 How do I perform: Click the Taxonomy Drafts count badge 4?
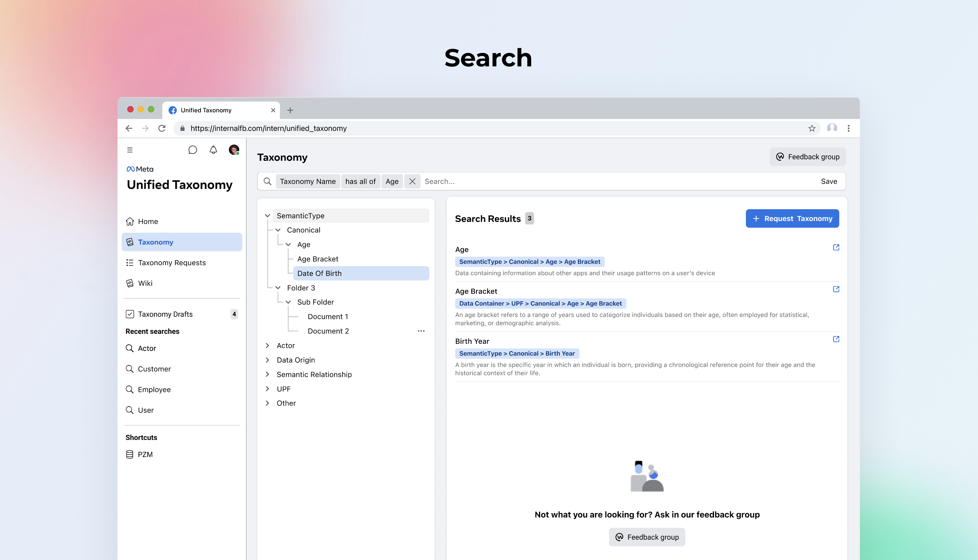[x=234, y=314]
